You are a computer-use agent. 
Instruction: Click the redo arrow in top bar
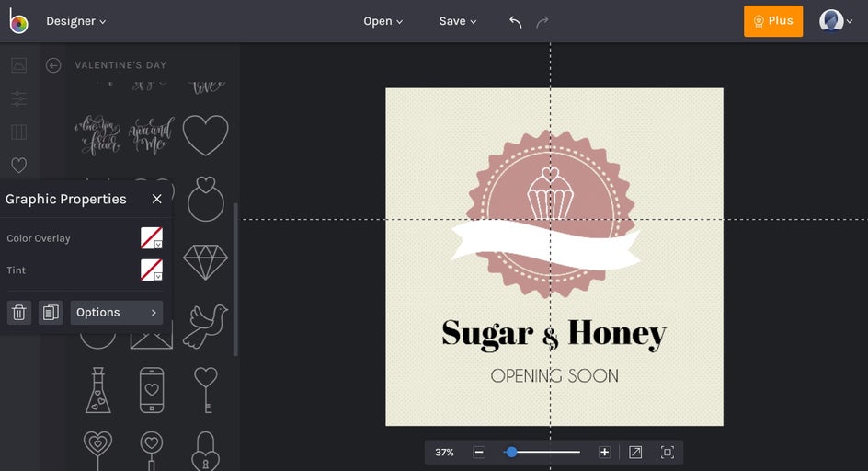point(542,21)
